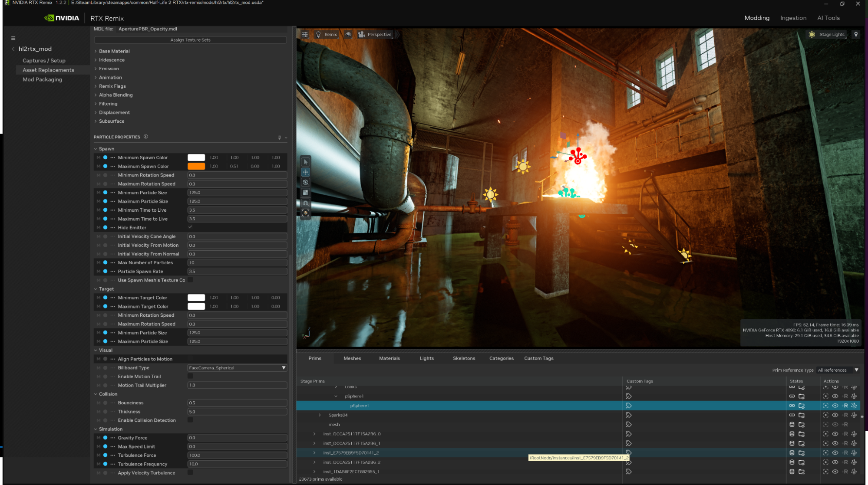This screenshot has width=868, height=485.
Task: Switch to the Lights tab in stage panel
Action: (x=426, y=358)
